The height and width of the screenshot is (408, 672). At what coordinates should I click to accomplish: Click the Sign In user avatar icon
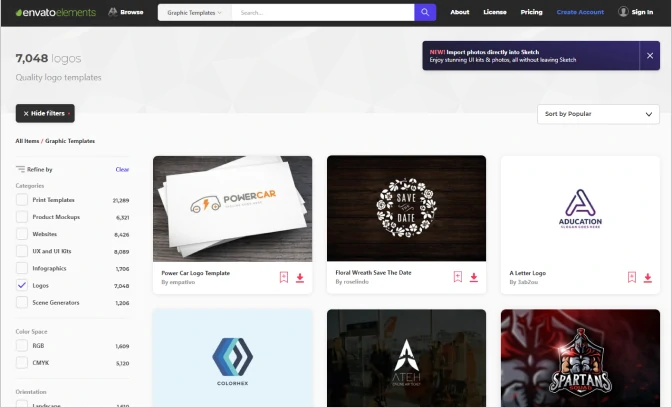coord(623,12)
